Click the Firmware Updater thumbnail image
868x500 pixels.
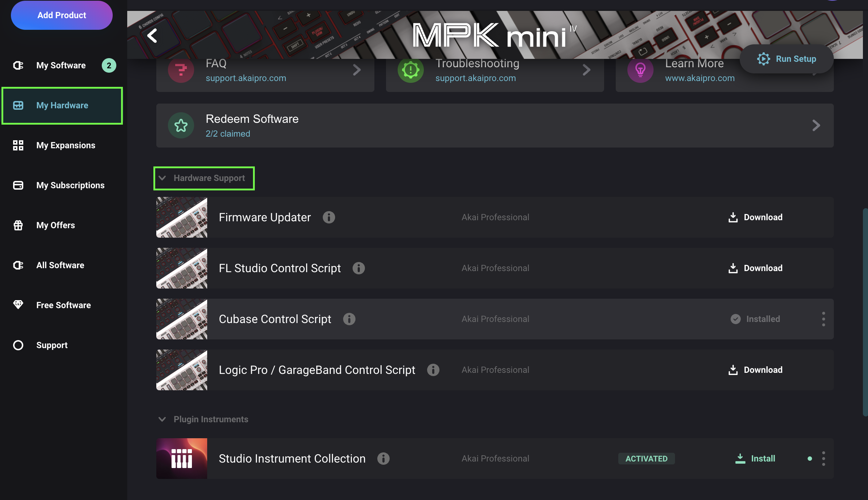(182, 217)
